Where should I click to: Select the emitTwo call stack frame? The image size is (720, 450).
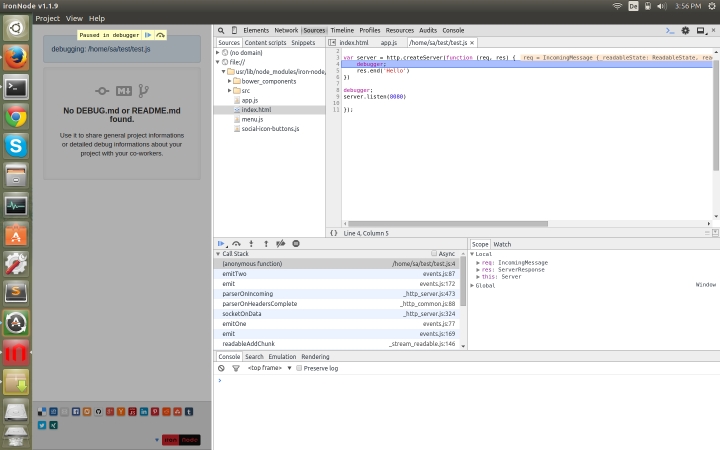click(234, 273)
